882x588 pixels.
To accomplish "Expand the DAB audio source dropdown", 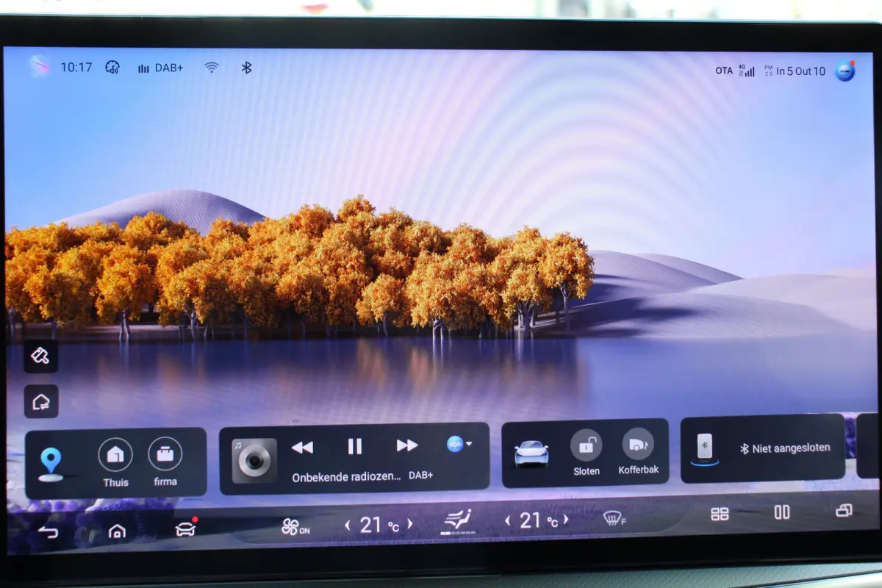I will (459, 444).
